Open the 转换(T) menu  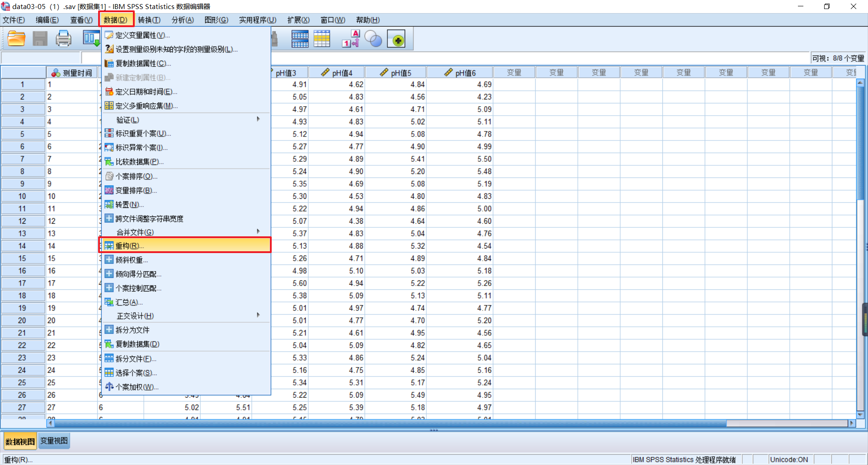pyautogui.click(x=149, y=20)
